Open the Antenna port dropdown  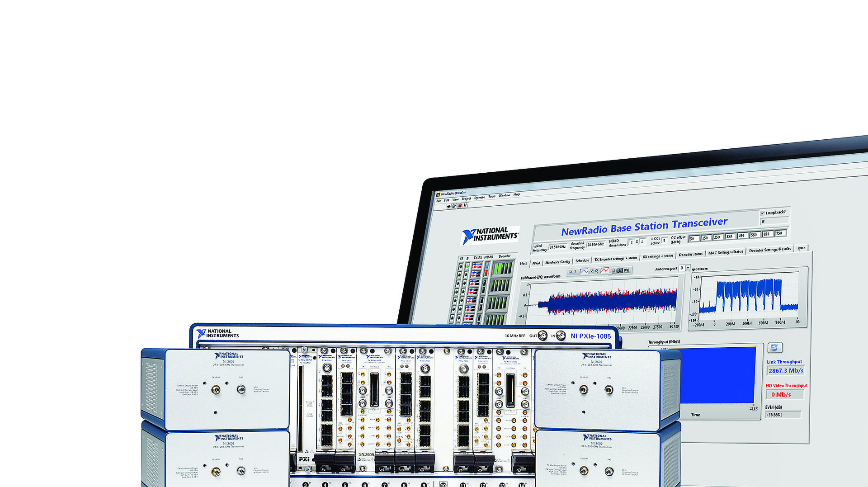coord(688,269)
